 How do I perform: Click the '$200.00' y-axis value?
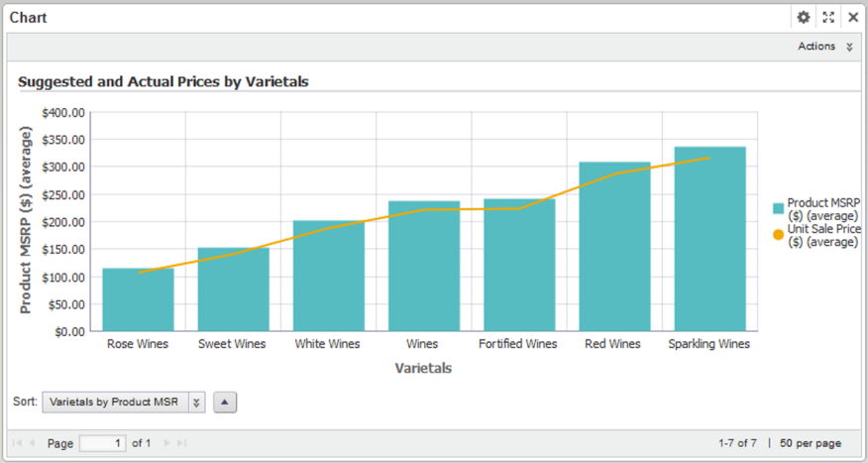point(63,222)
